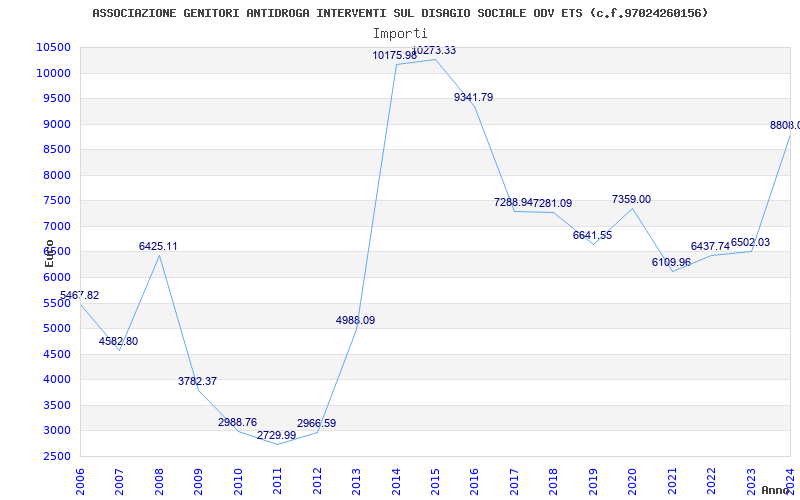Select the 2988.76 value label
800x500 pixels.
click(237, 422)
